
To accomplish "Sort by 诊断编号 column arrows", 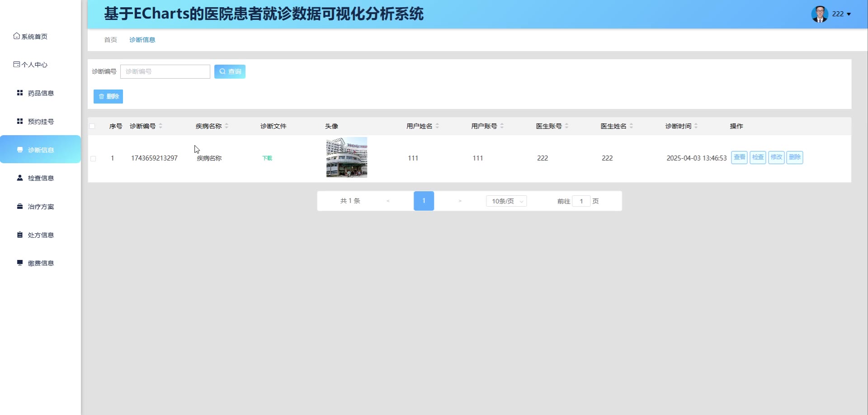I will point(160,126).
